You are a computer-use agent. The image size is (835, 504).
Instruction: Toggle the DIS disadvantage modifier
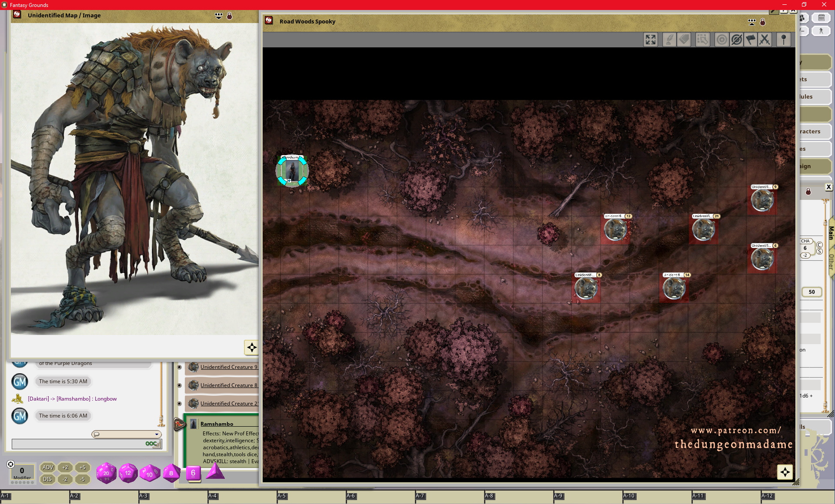pos(47,479)
